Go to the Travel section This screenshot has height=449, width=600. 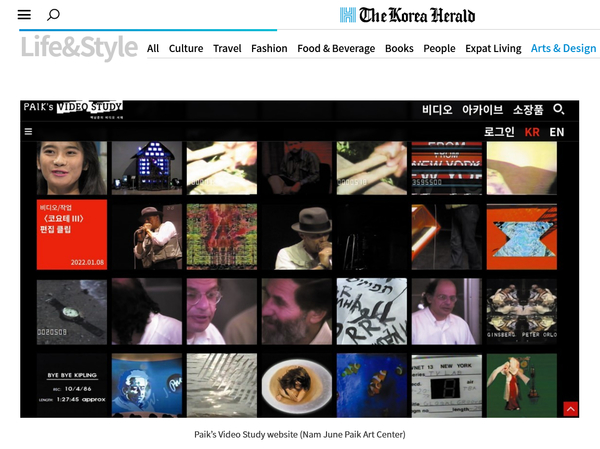(x=227, y=48)
